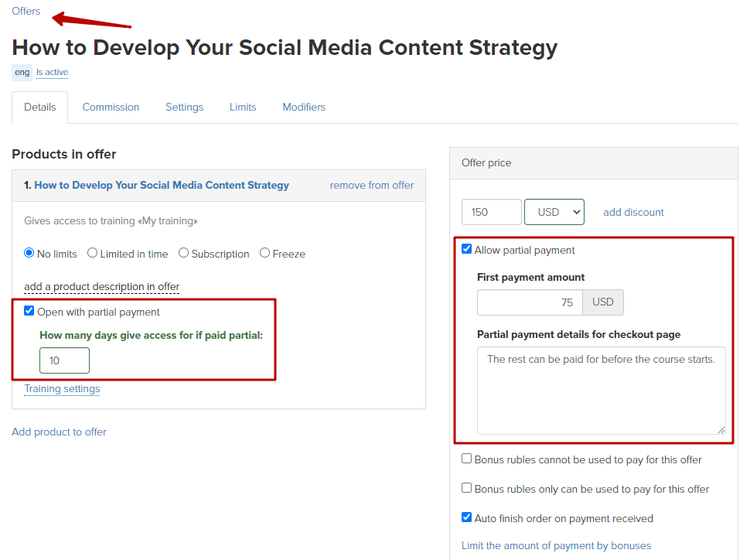Check 'Bonus rubles cannot be used' checkbox

(x=467, y=459)
